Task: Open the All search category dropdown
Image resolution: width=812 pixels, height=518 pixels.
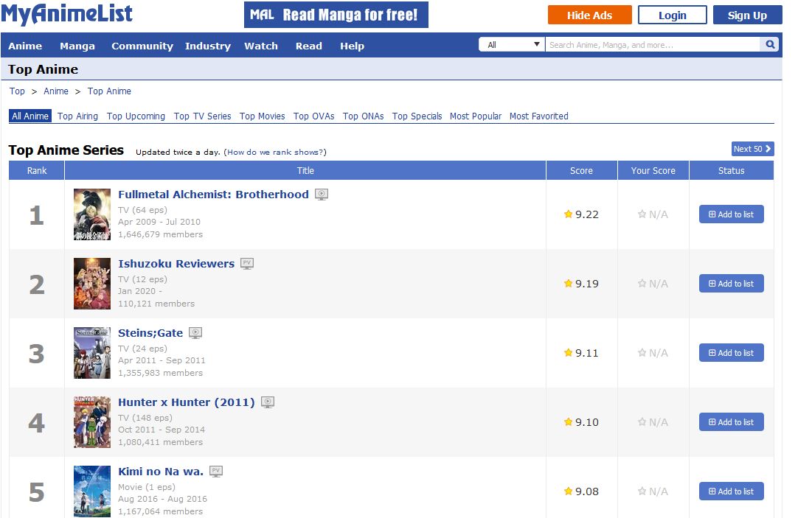Action: click(512, 44)
